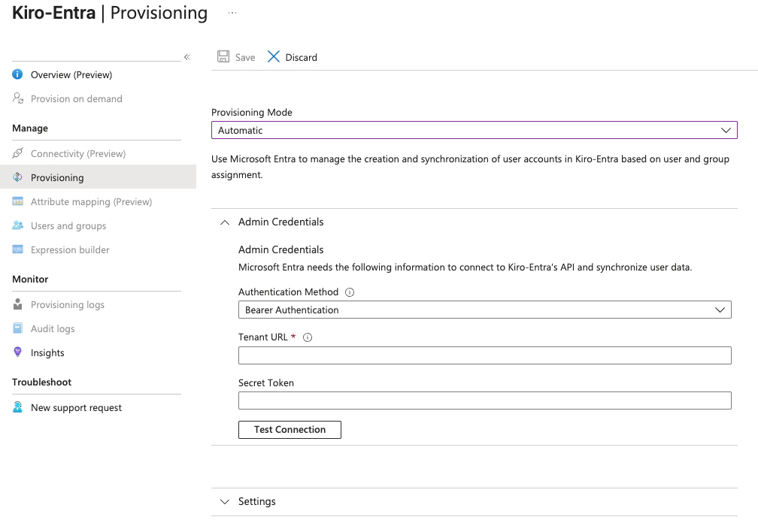758x532 pixels.
Task: Click into the Tenant URL field
Action: [484, 355]
